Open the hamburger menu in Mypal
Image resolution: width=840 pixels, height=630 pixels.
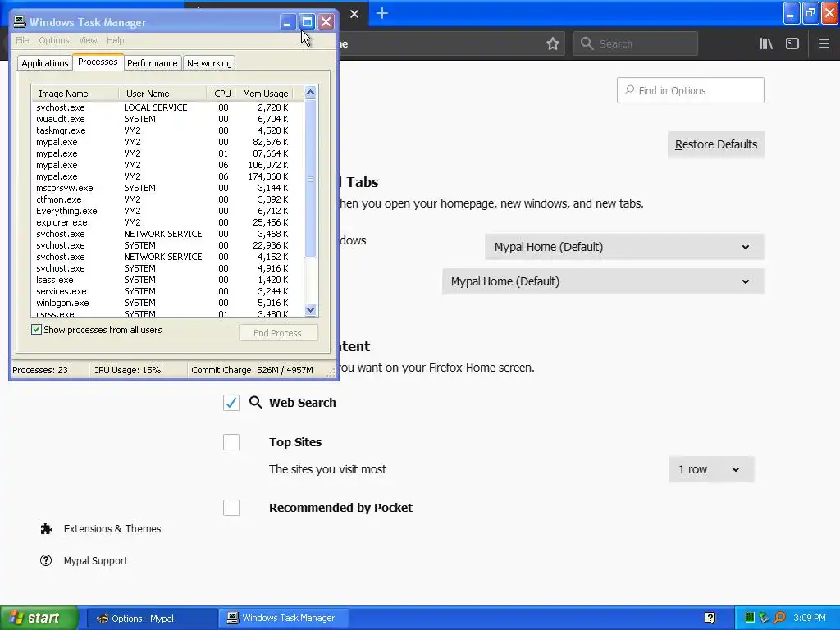[824, 44]
